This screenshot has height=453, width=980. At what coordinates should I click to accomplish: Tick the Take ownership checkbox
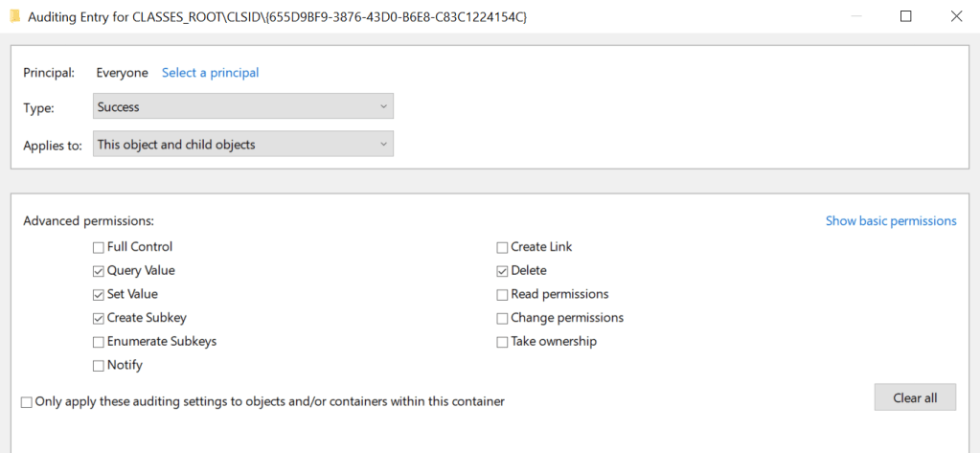503,342
